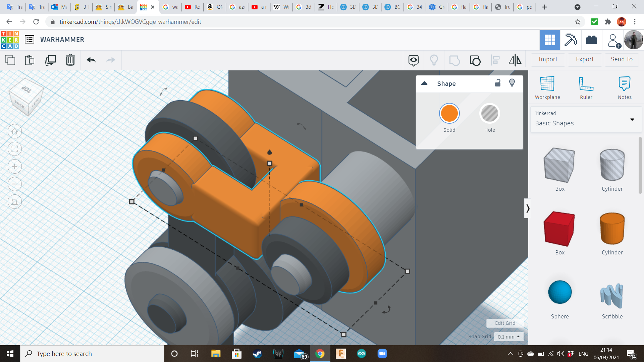Zoom in with the plus button
644x362 pixels.
tap(15, 167)
